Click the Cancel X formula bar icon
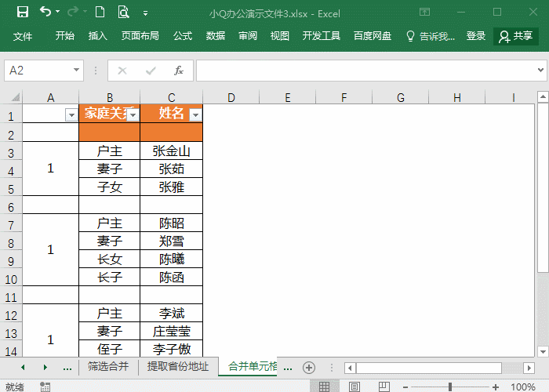 [122, 71]
